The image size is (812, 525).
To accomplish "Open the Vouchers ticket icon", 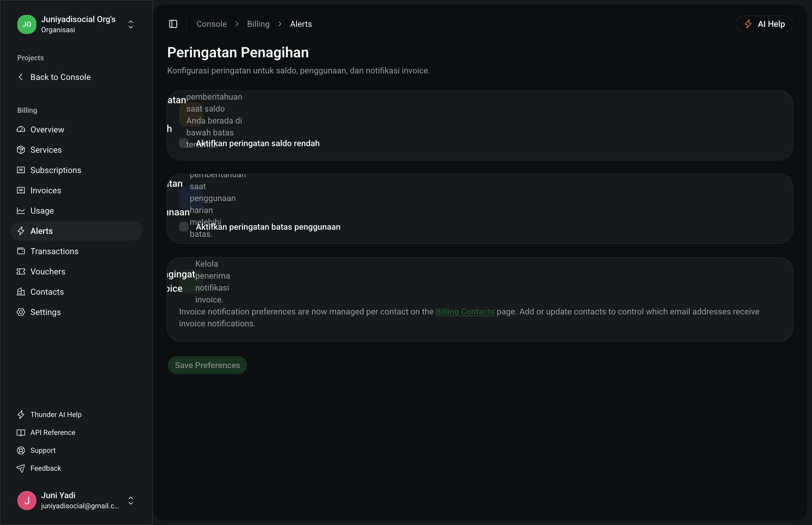I will (21, 271).
